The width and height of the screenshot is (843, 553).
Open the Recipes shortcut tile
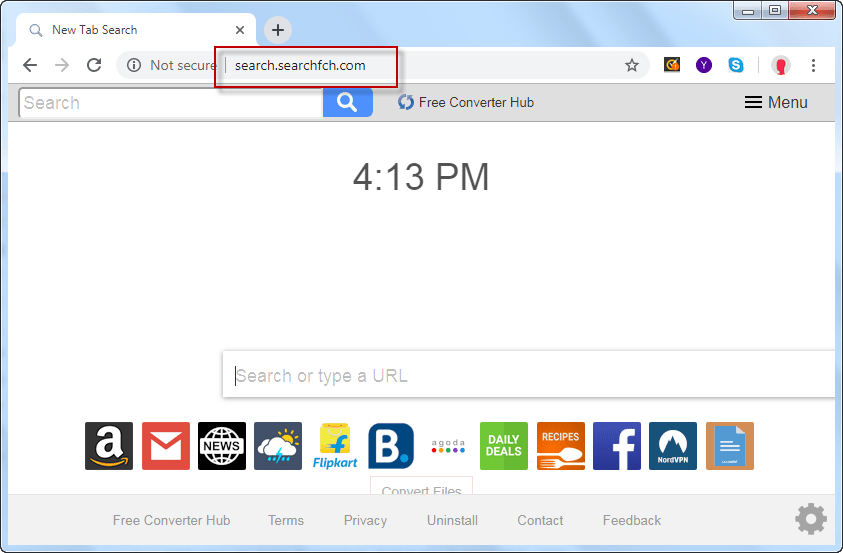[x=561, y=446]
